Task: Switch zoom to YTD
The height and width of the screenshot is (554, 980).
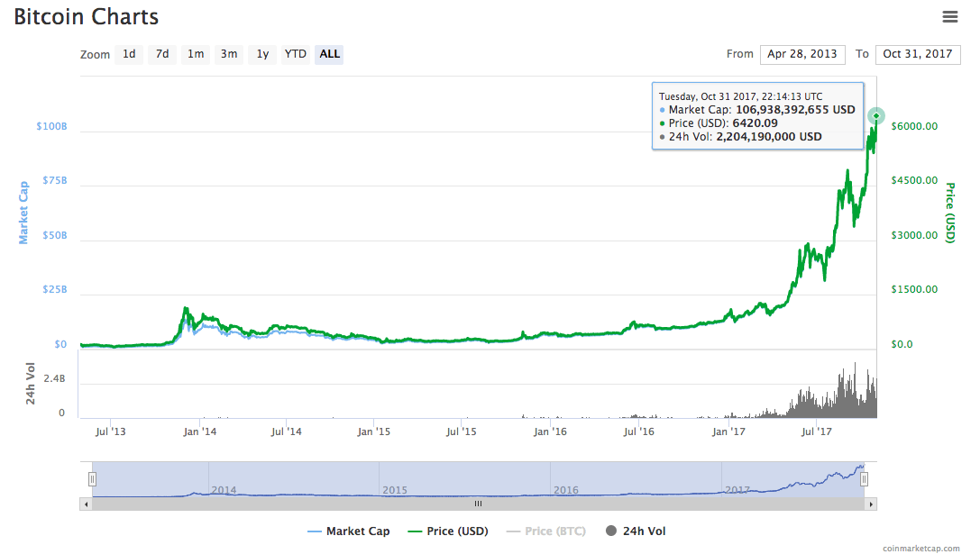Action: 296,54
